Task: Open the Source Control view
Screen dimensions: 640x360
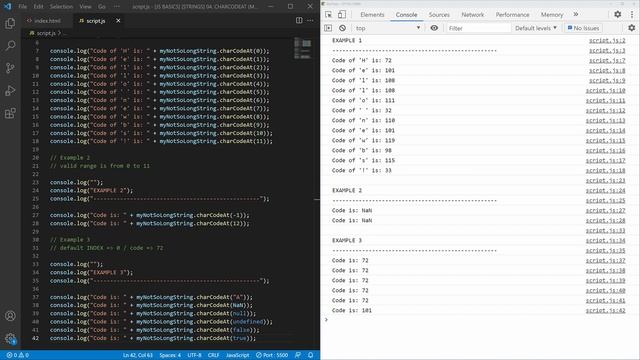Action: [x=10, y=68]
